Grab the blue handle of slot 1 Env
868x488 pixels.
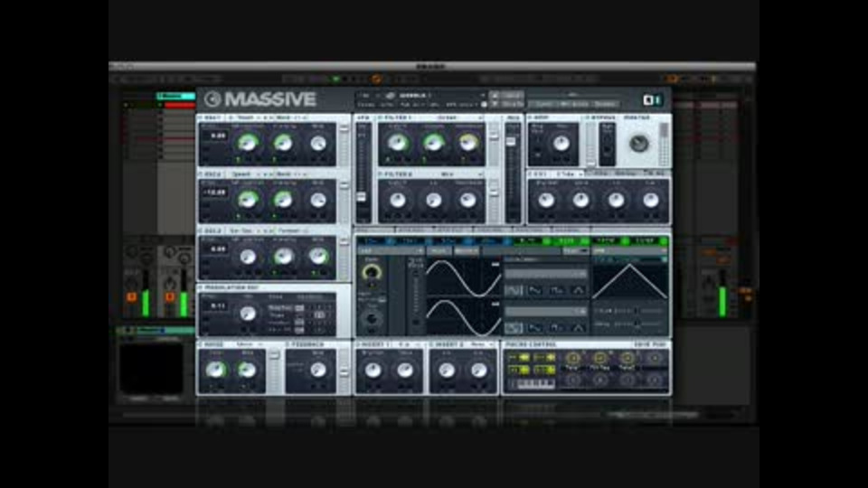tap(391, 241)
